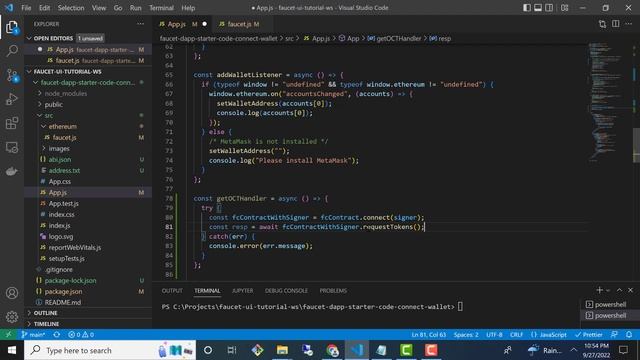Click JavaScript language mode in status bar
Viewport: 640px width, 360px height.
point(549,334)
